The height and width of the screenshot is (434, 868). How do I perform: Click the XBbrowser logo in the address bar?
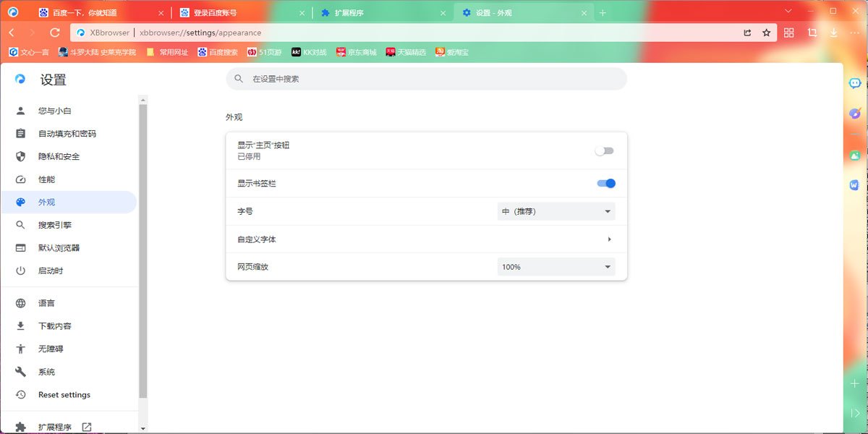click(80, 32)
